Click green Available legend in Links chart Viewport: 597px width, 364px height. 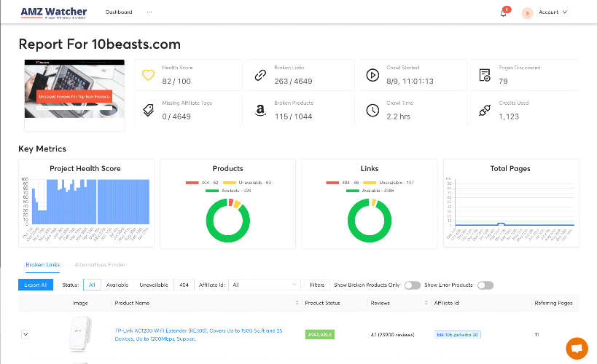370,191
